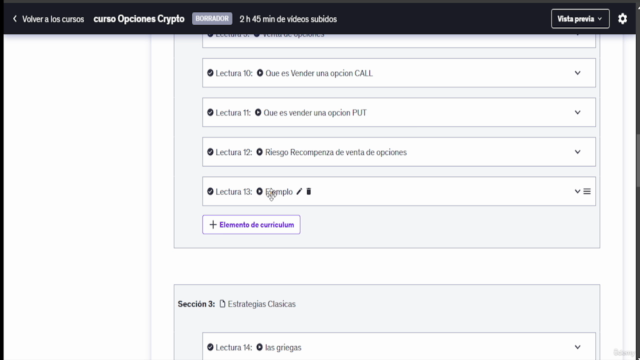This screenshot has height=360, width=640.
Task: Click the Lectura 13: label
Action: (234, 192)
